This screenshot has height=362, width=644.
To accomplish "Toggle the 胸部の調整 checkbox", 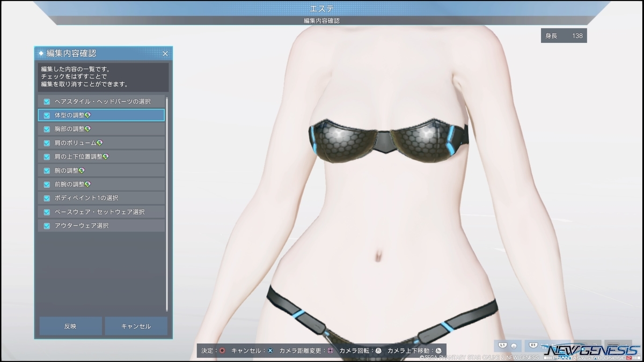I will (x=47, y=129).
